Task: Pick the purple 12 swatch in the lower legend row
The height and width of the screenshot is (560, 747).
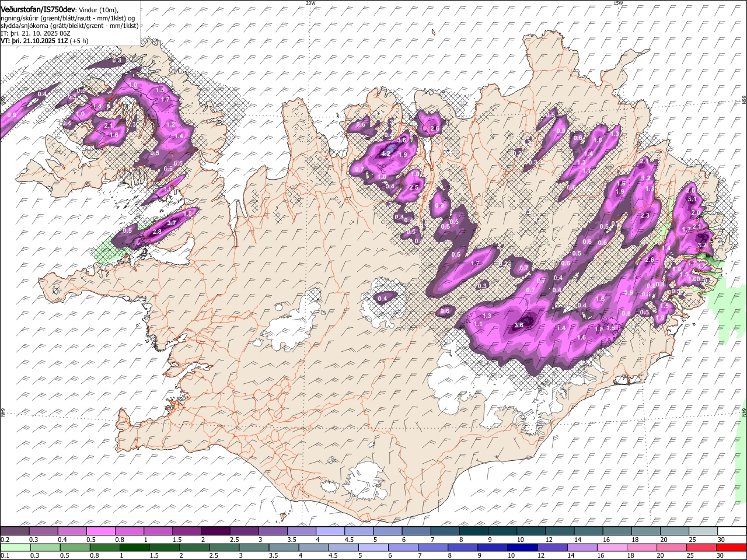Action: (x=552, y=547)
